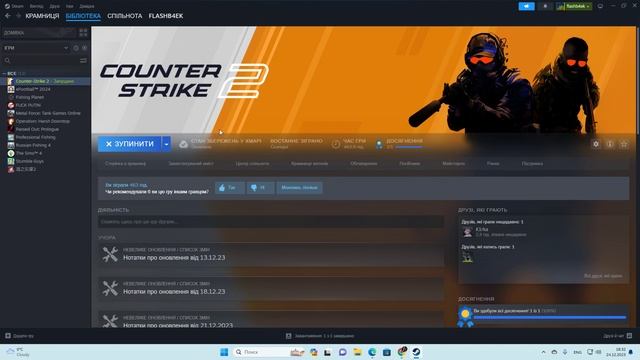
Task: Switch to Big Picture mode icon
Action: [600, 6]
